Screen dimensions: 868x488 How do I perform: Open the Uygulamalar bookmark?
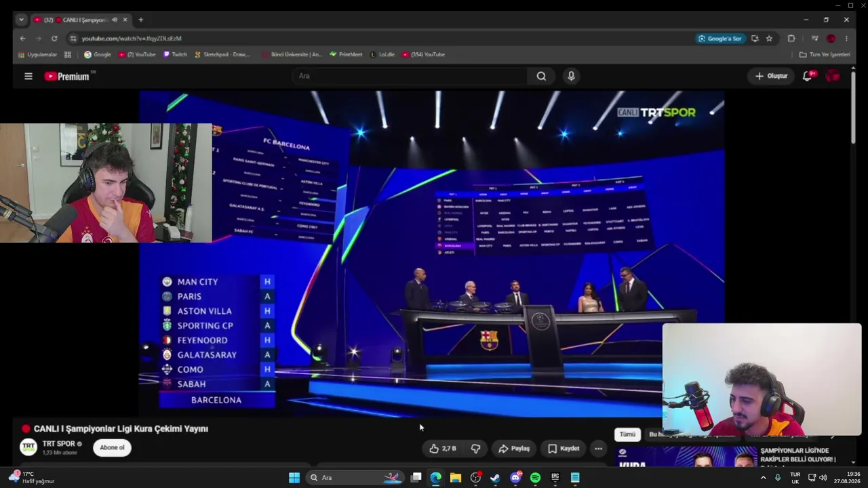tap(37, 54)
